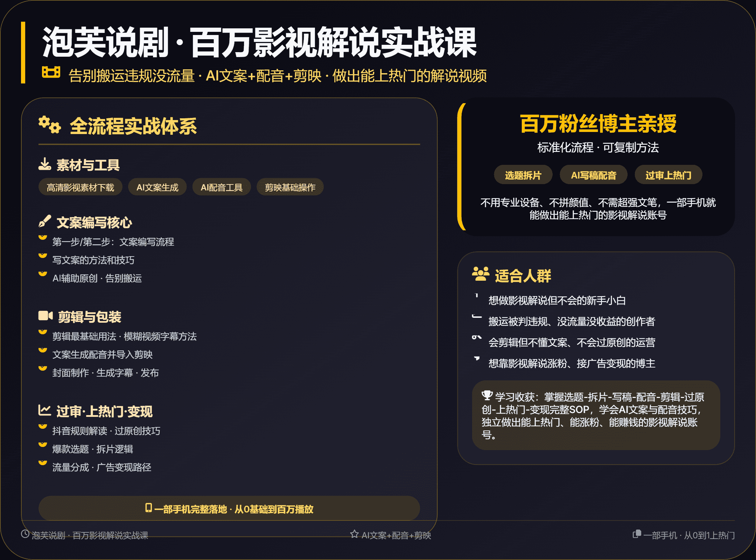756x560 pixels.
Task: Click the film icon beside the subtitle
Action: coord(51,72)
